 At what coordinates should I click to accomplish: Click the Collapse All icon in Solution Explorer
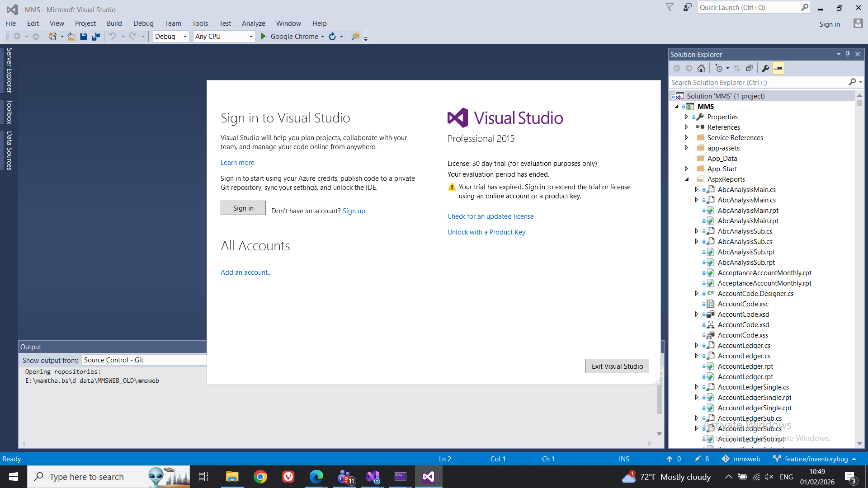749,68
